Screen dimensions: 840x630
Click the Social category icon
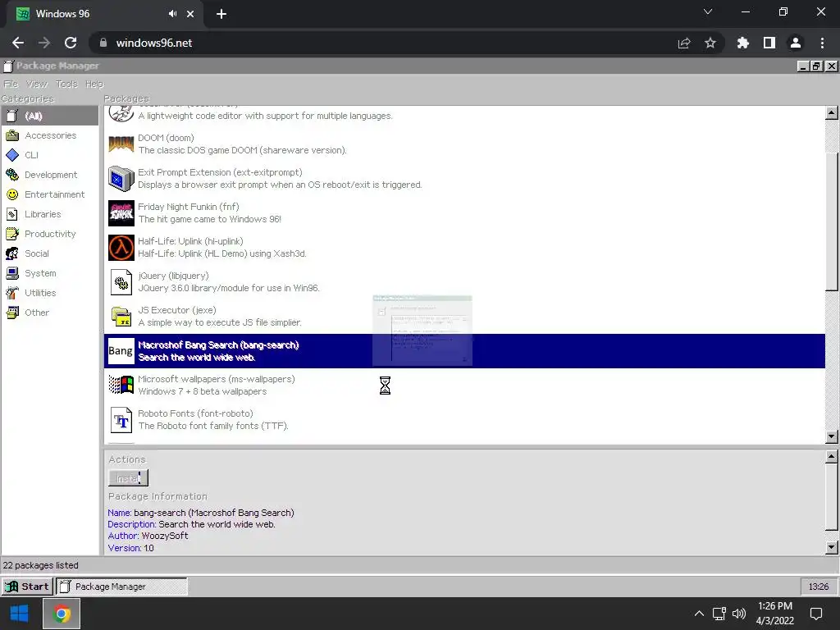pos(12,253)
